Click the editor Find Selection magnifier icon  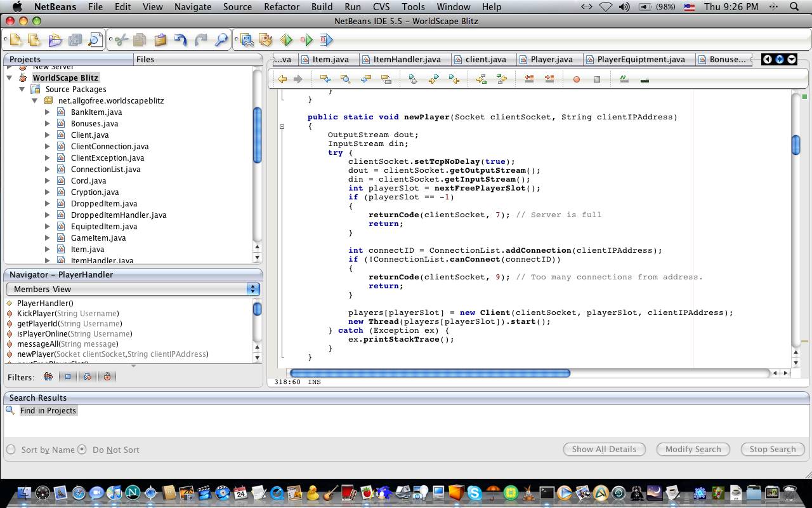[x=345, y=79]
